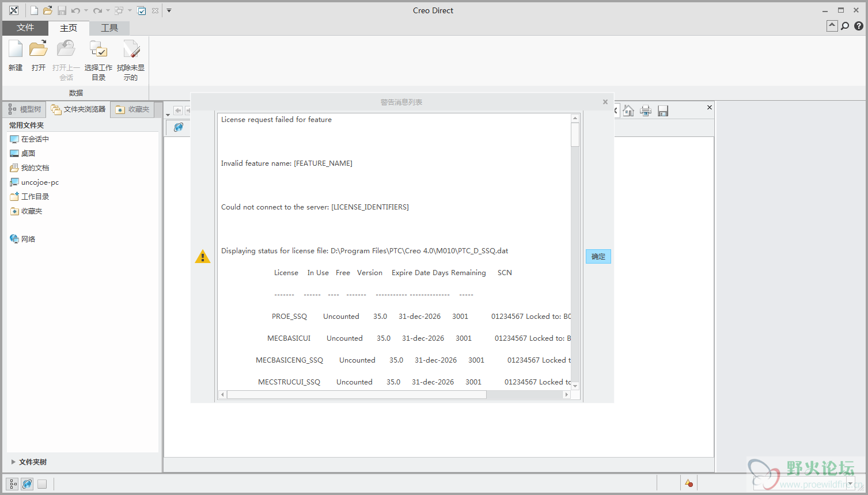
Task: Click the browser Back arrow icon
Action: tap(178, 111)
